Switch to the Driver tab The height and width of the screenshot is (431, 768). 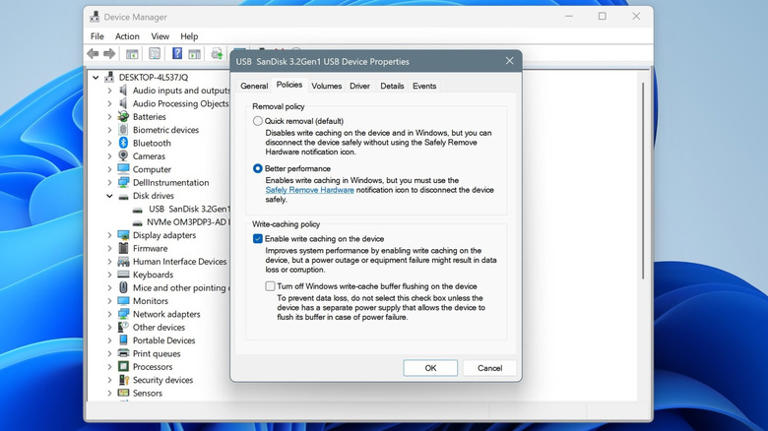(360, 86)
